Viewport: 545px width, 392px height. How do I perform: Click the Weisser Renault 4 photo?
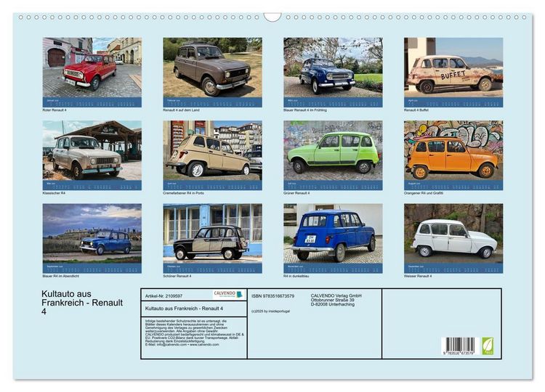pos(453,233)
